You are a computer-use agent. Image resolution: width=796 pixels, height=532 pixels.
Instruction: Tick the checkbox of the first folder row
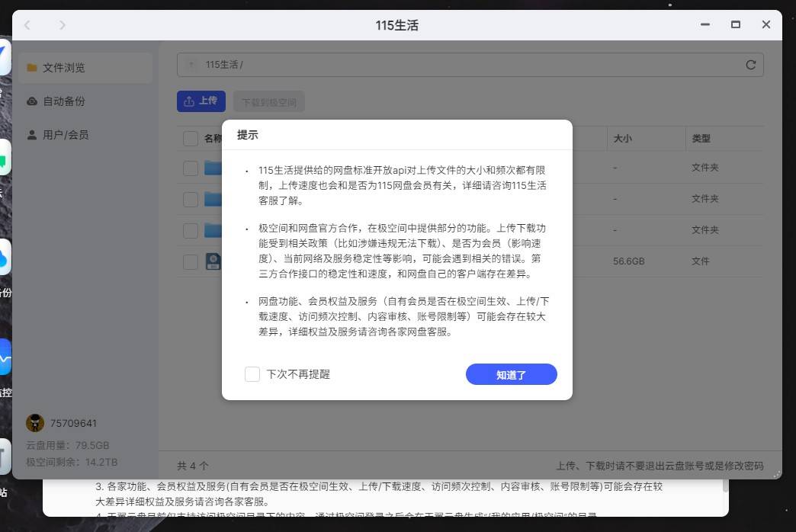(191, 168)
